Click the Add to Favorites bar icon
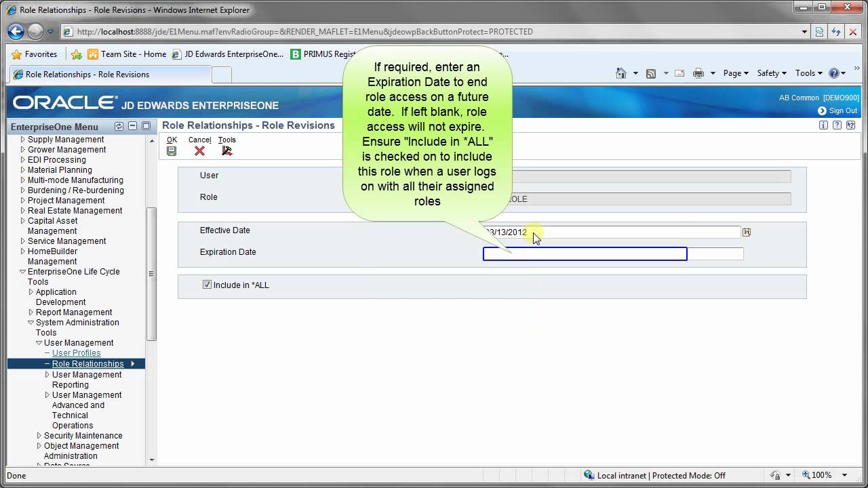The height and width of the screenshot is (488, 868). tap(77, 54)
